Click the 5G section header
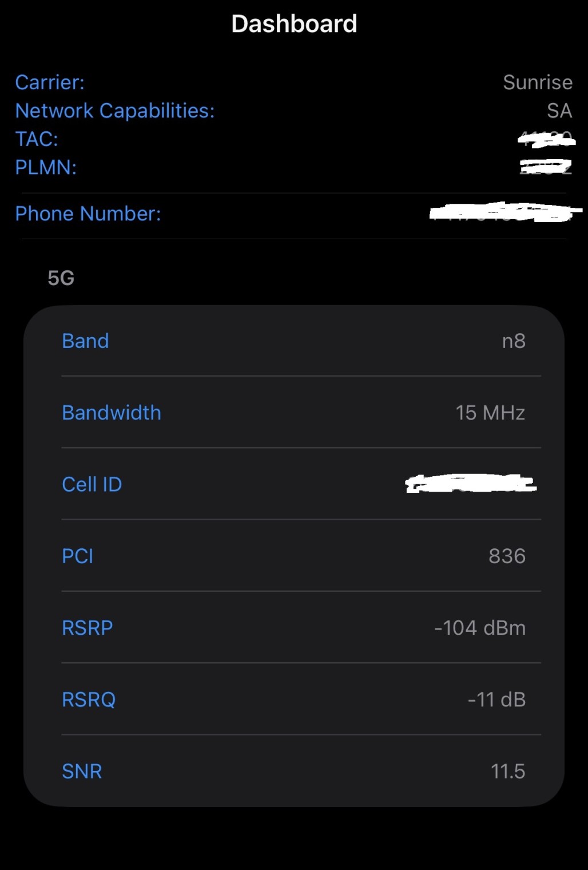 [61, 278]
